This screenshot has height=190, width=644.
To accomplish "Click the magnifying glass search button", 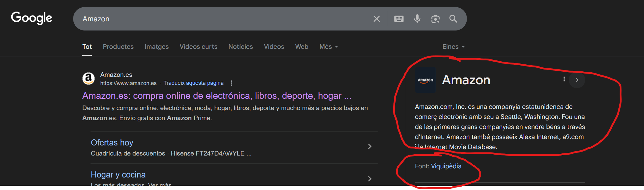I will pyautogui.click(x=453, y=19).
